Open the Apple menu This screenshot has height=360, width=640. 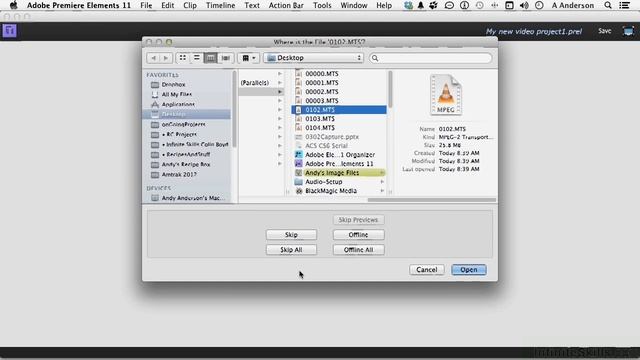[13, 5]
